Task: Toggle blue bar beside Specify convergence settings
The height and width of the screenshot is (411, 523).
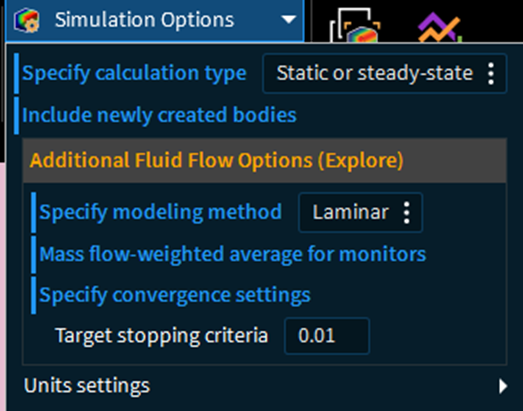Action: [x=33, y=295]
